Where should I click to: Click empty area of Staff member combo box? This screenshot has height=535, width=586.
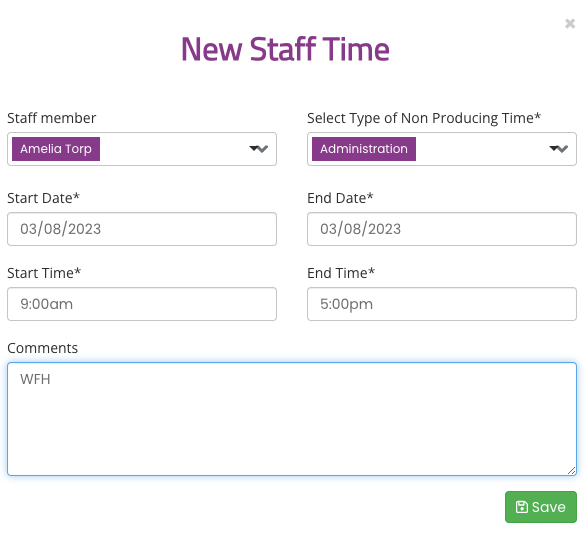coord(174,149)
